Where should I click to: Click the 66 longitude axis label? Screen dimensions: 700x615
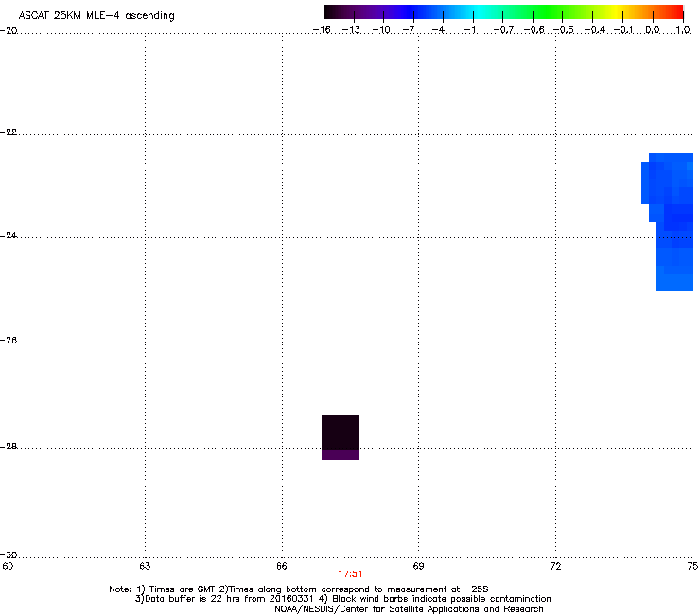(282, 567)
